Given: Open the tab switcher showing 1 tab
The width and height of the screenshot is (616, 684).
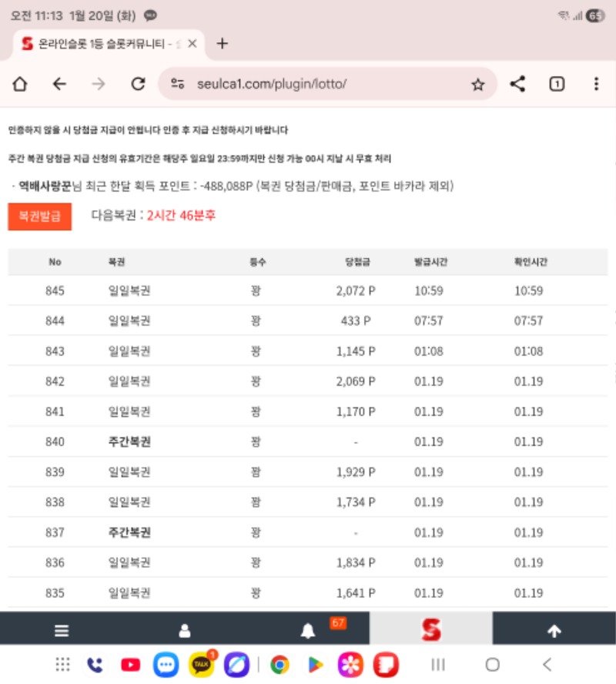Looking at the screenshot, I should pos(557,85).
